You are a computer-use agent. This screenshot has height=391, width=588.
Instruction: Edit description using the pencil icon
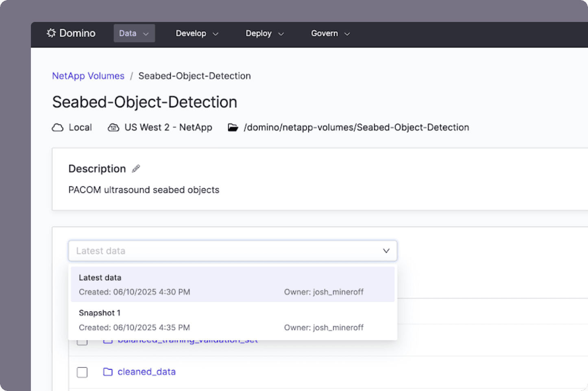coord(136,169)
